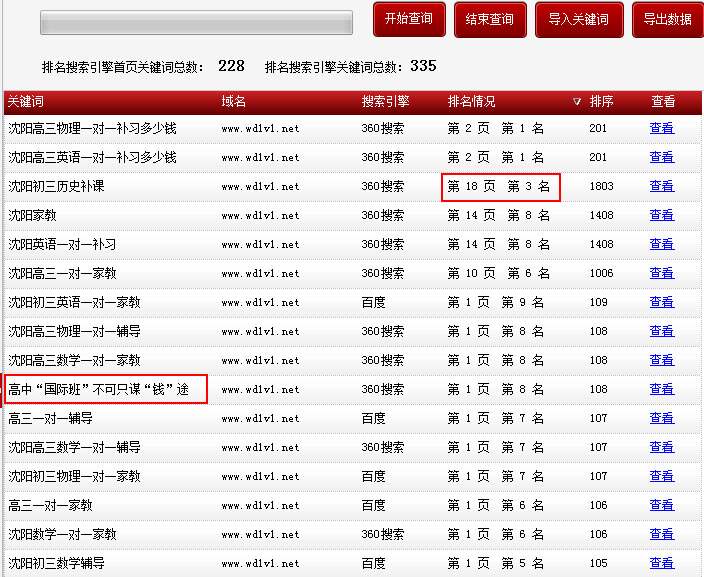The image size is (704, 577).
Task: Click the 搜索引擎 column header
Action: (x=385, y=102)
